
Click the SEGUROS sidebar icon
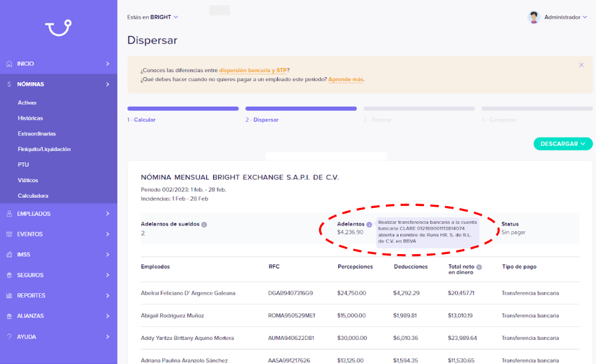point(9,275)
